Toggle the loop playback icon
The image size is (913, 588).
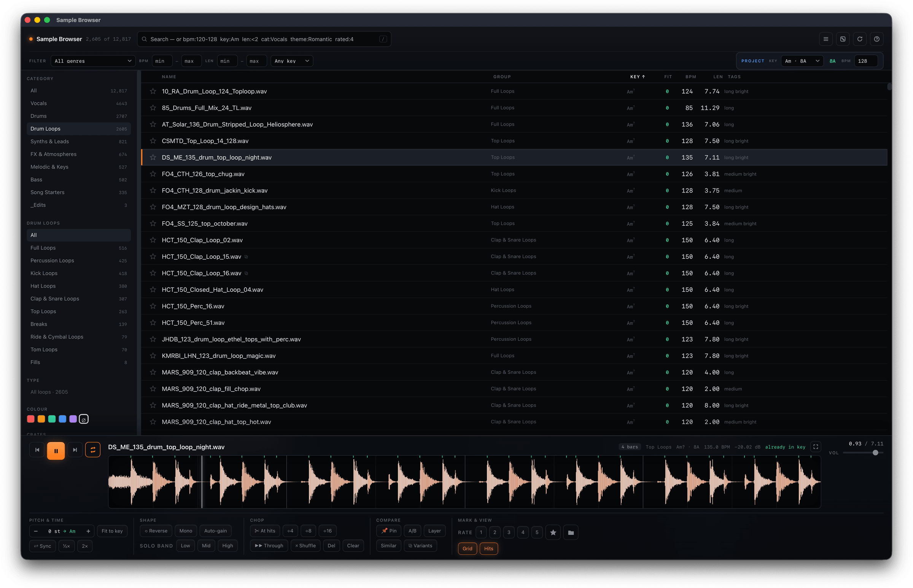(93, 450)
